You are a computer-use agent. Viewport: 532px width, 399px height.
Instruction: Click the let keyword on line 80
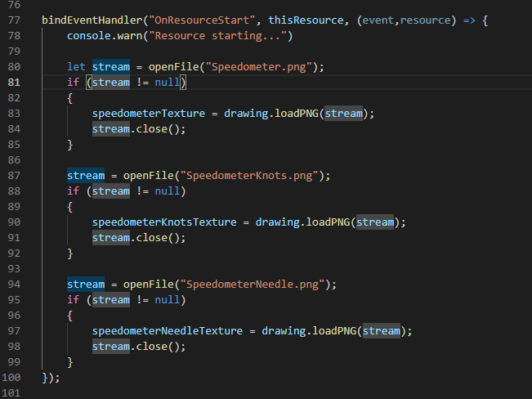pyautogui.click(x=77, y=66)
